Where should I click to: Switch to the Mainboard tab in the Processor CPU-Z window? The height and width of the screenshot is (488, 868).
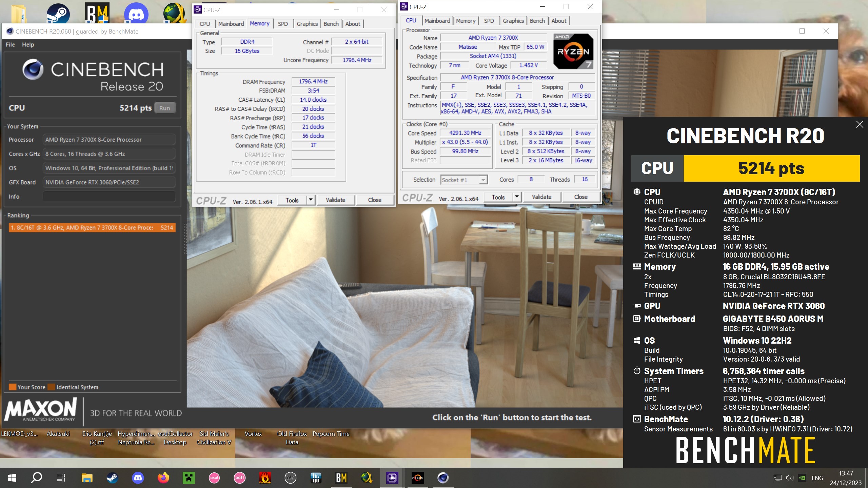coord(437,21)
